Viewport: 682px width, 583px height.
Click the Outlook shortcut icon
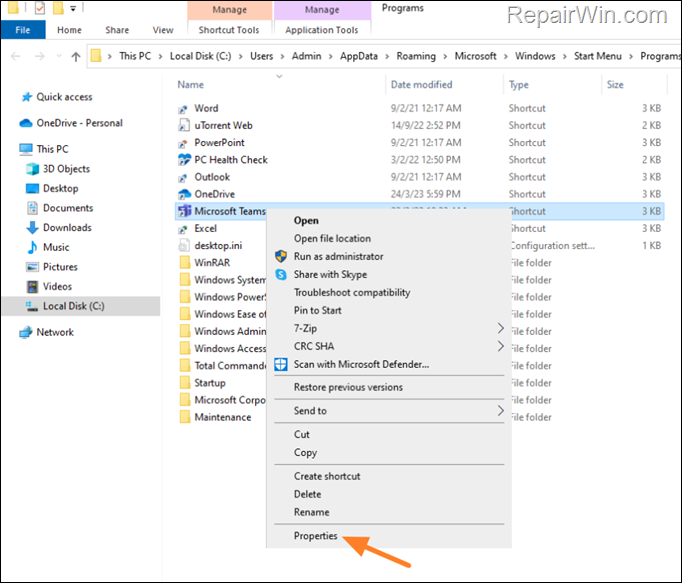click(184, 178)
